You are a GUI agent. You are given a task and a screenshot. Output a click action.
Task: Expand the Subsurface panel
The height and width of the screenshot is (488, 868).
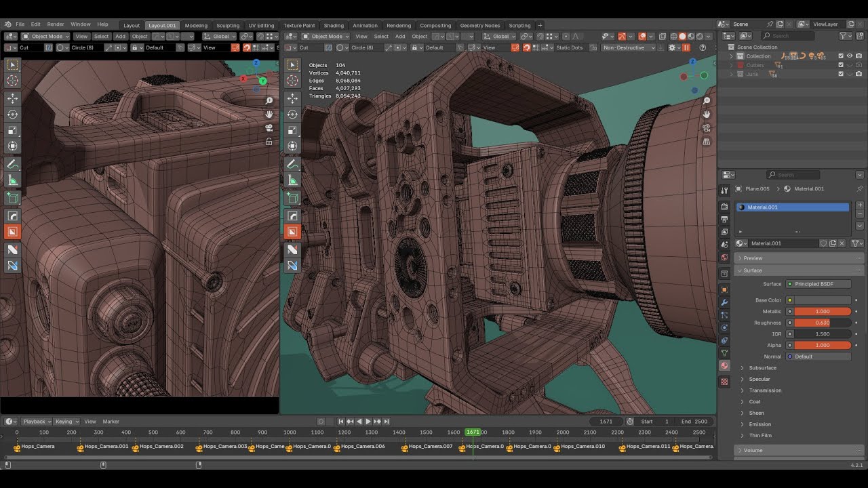click(762, 368)
